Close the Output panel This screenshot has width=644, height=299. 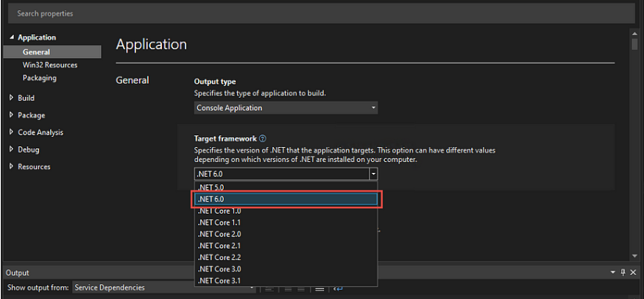coord(633,272)
